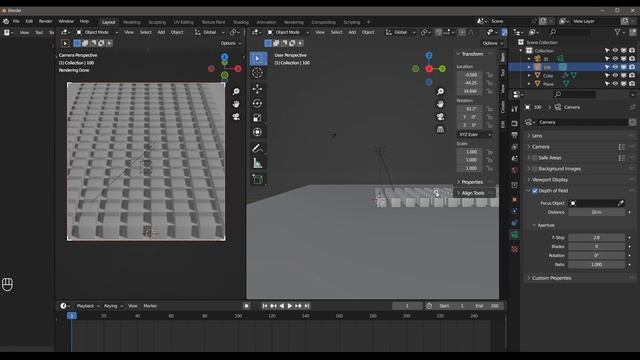
Task: Select the Add Cube tool
Action: pyautogui.click(x=258, y=179)
